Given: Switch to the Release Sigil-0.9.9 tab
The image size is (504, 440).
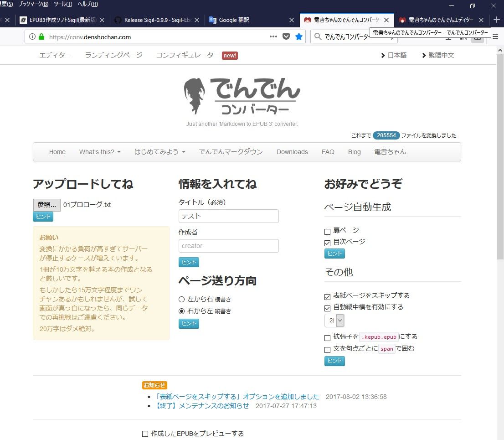Looking at the screenshot, I should pos(158,20).
